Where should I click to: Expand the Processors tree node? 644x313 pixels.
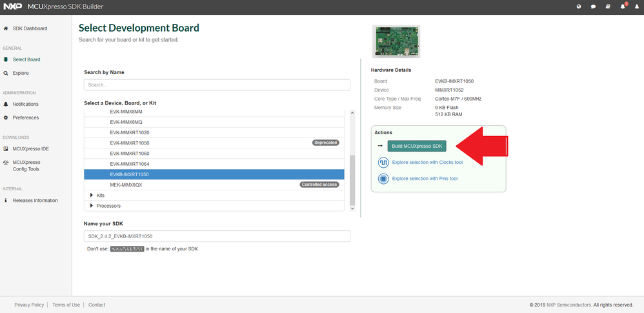pyautogui.click(x=91, y=206)
